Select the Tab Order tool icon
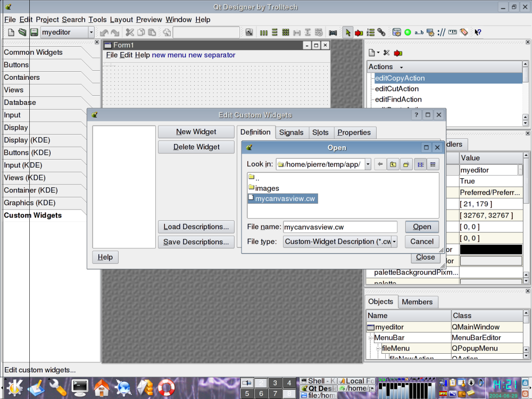 point(370,32)
